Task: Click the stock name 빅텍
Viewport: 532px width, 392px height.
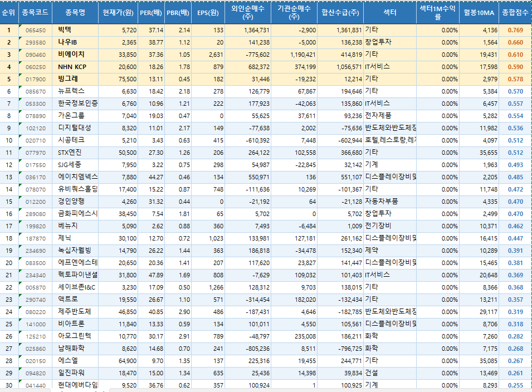Action: 65,30
